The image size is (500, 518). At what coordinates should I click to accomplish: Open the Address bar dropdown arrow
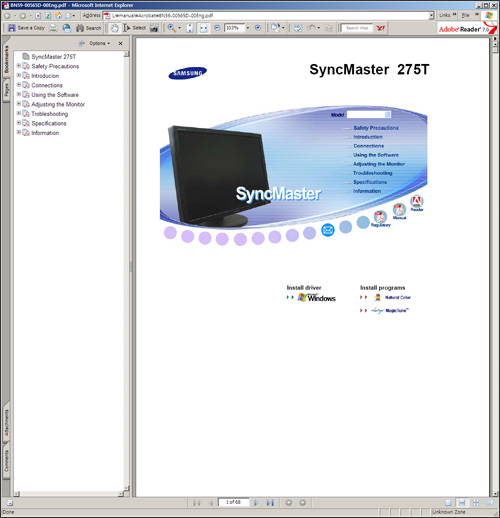click(431, 15)
